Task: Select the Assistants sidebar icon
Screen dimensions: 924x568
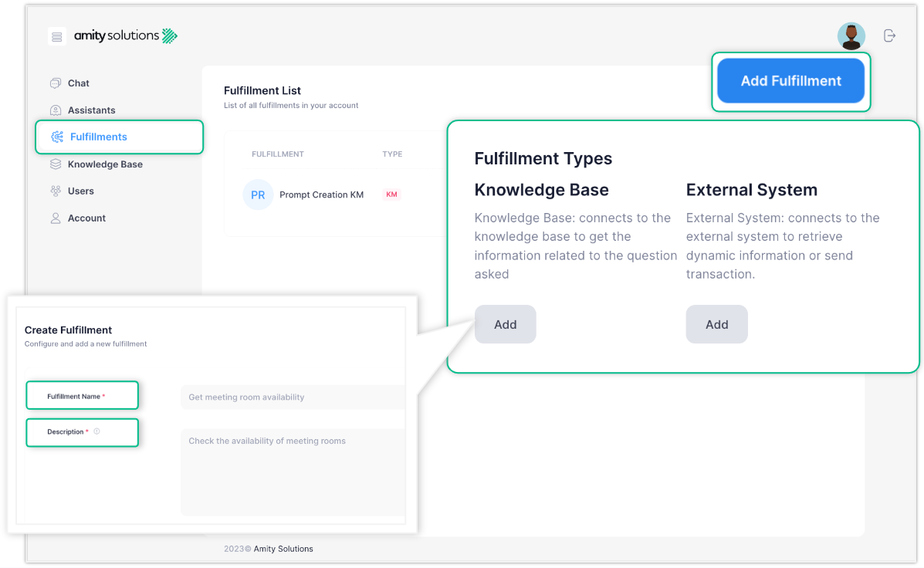Action: pyautogui.click(x=55, y=110)
